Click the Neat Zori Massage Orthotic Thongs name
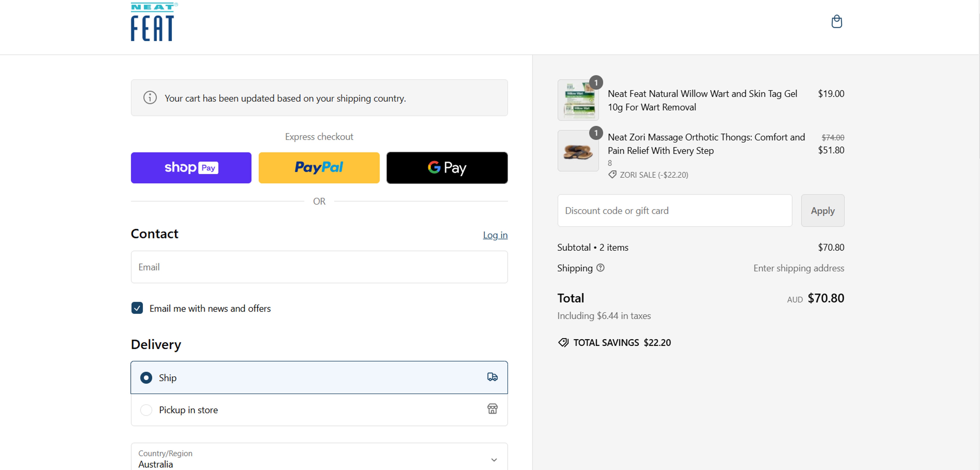The height and width of the screenshot is (470, 980). [x=706, y=144]
